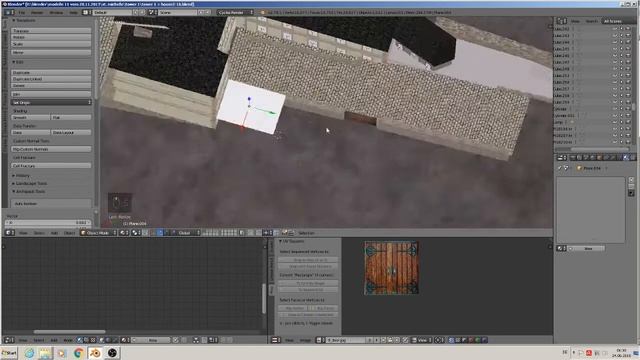Open the UV Image editor type selector
Image resolution: width=640 pixels, height=360 pixels.
coord(276,340)
